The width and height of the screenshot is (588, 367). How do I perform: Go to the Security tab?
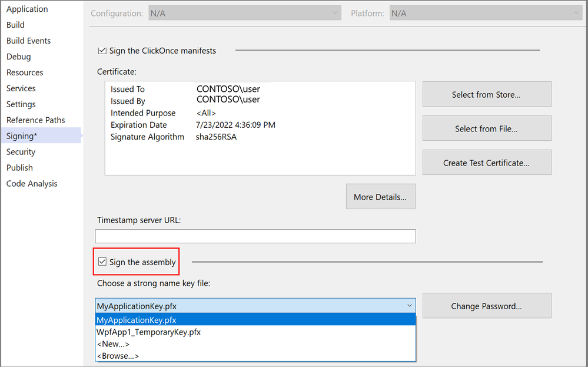[21, 152]
